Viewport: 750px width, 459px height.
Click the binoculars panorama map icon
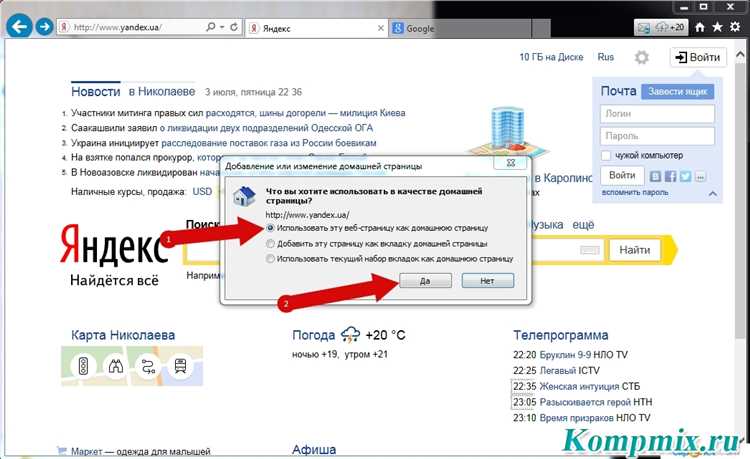(x=116, y=366)
